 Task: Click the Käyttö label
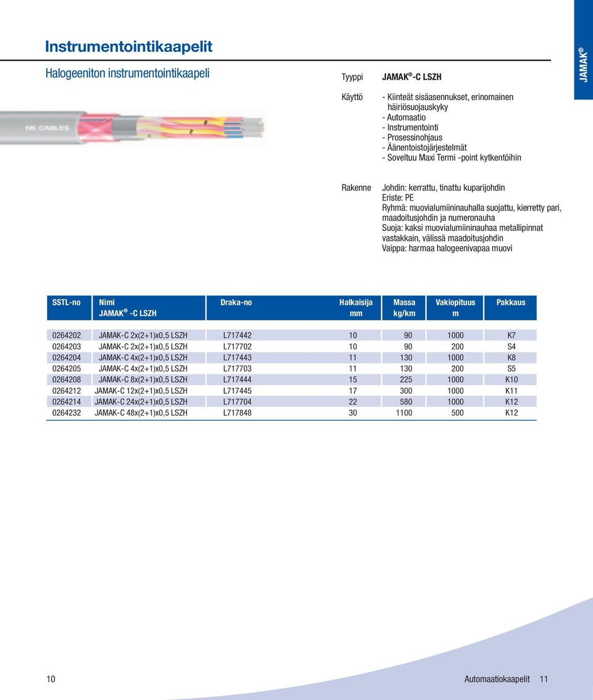pos(352,97)
